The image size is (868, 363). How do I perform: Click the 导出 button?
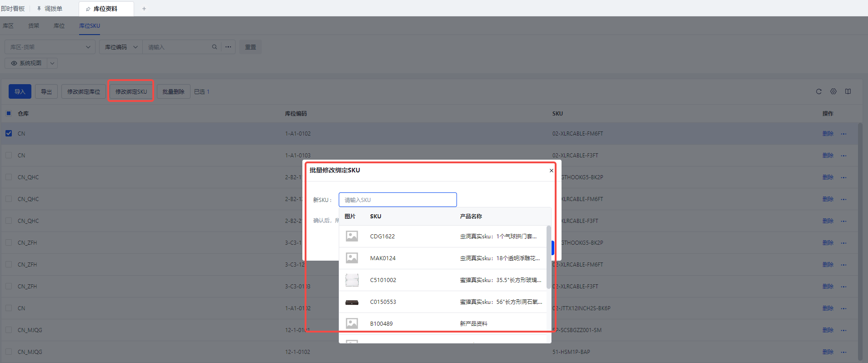point(46,91)
